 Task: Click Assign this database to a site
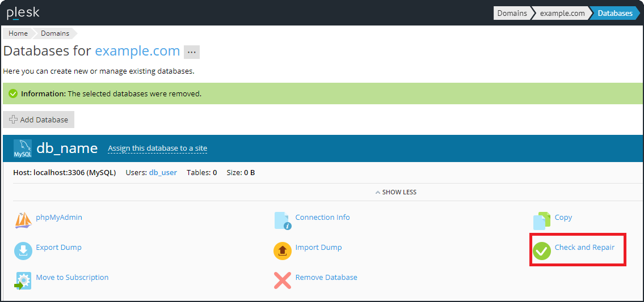157,148
